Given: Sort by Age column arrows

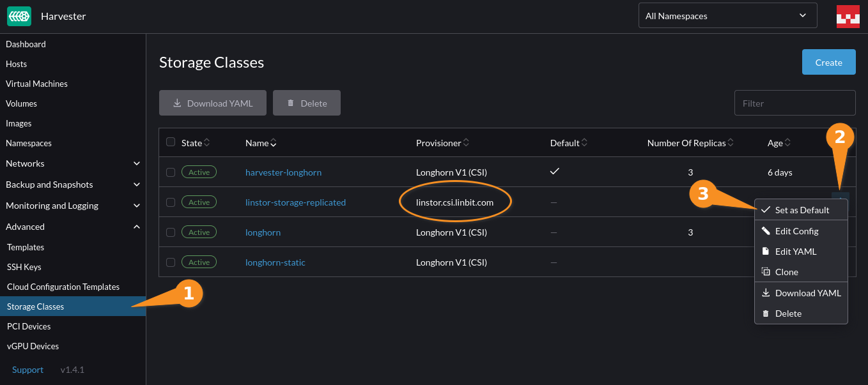Looking at the screenshot, I should [x=787, y=143].
